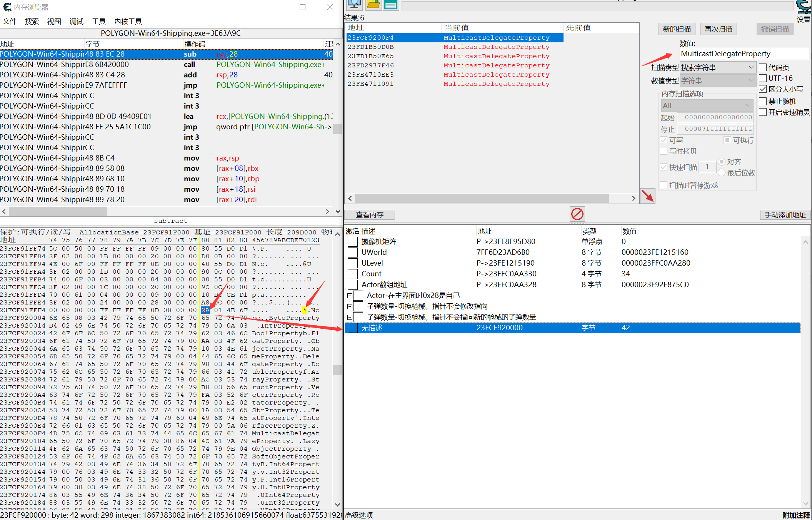The width and height of the screenshot is (812, 520).
Task: Click the 起始 address input field
Action: [715, 117]
